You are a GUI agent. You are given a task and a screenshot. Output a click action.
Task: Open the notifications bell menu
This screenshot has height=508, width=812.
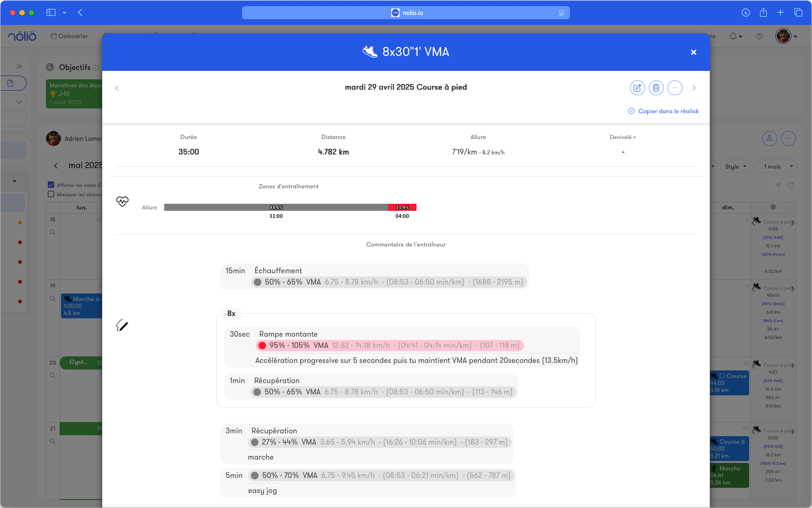735,36
